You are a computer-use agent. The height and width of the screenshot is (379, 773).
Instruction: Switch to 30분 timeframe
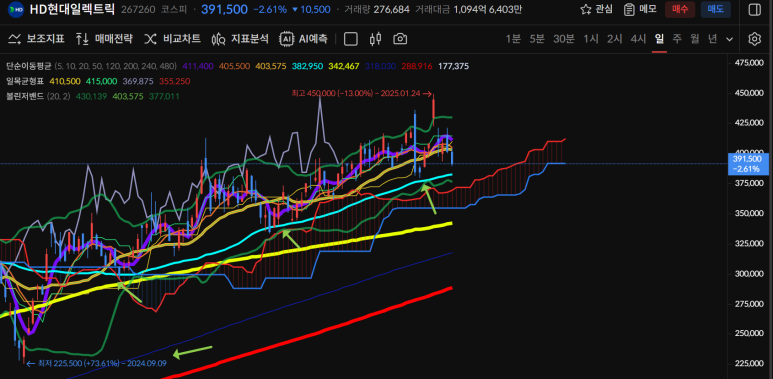(563, 39)
